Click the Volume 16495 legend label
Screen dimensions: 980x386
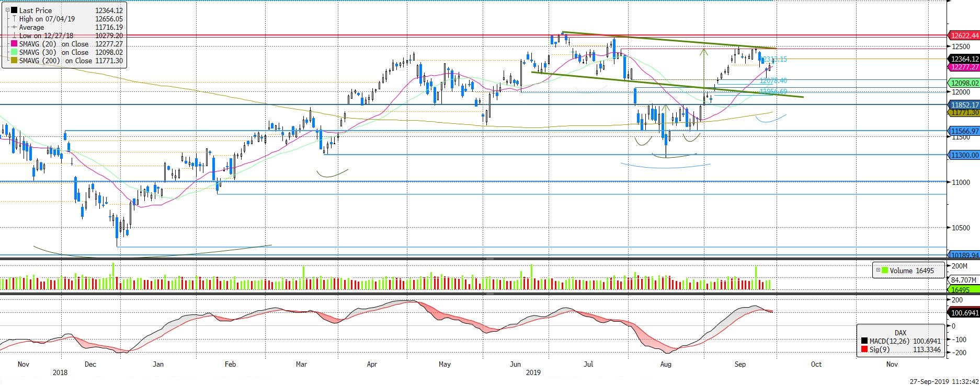tap(911, 270)
